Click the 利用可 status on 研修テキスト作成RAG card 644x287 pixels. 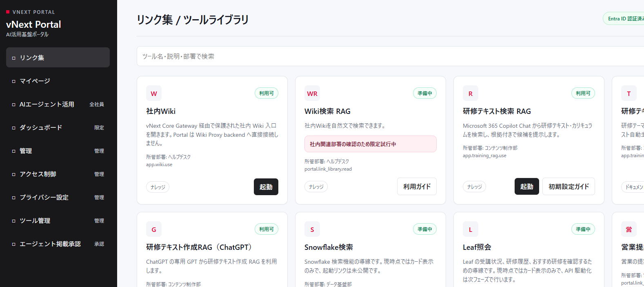coord(266,229)
